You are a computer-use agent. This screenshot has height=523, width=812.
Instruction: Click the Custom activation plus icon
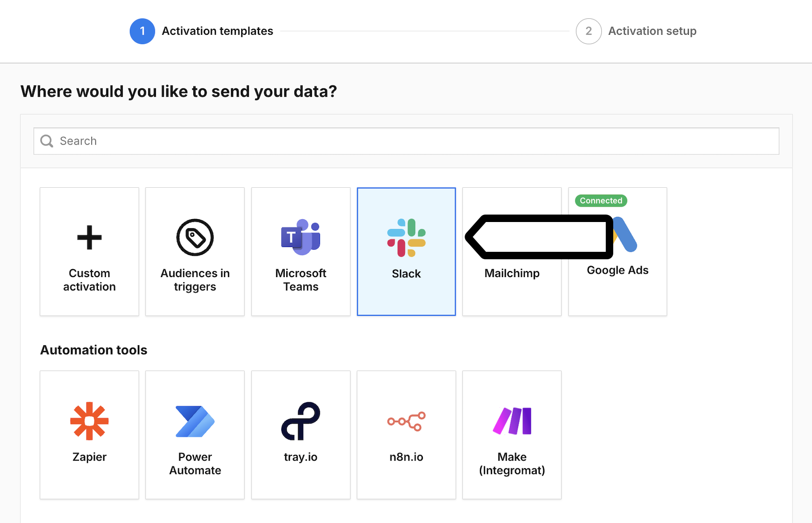(89, 237)
